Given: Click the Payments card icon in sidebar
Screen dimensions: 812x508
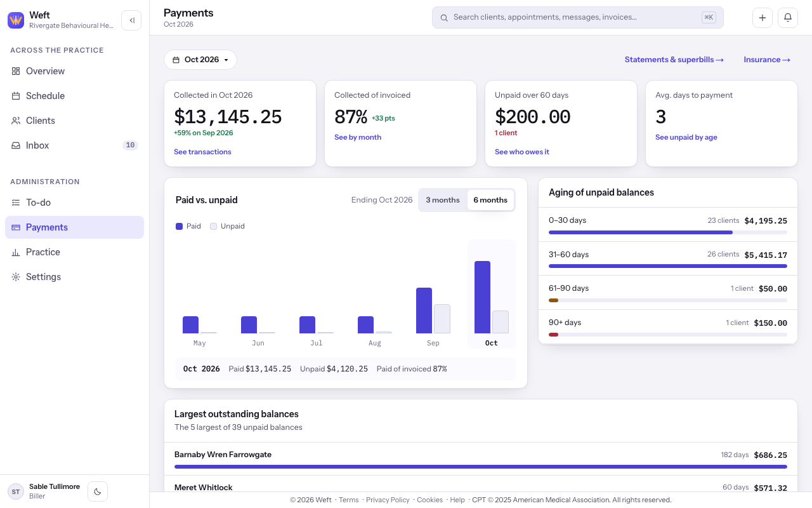Looking at the screenshot, I should pyautogui.click(x=16, y=227).
